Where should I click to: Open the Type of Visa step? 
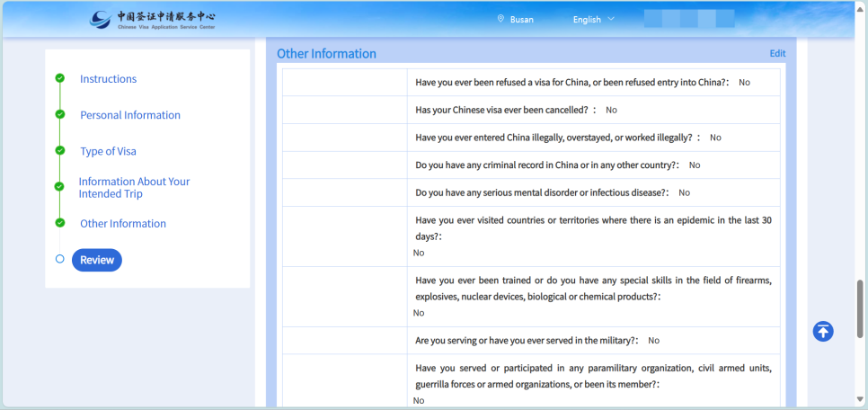pos(108,151)
